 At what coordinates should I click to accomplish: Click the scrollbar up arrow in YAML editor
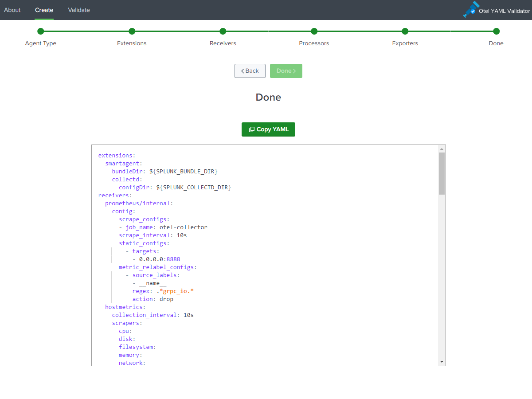[442, 149]
